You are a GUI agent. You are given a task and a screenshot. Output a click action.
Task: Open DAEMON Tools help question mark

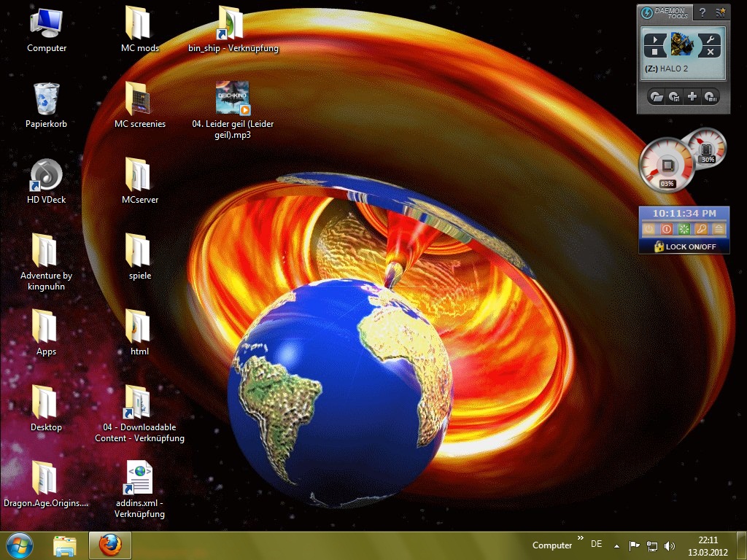pyautogui.click(x=702, y=12)
